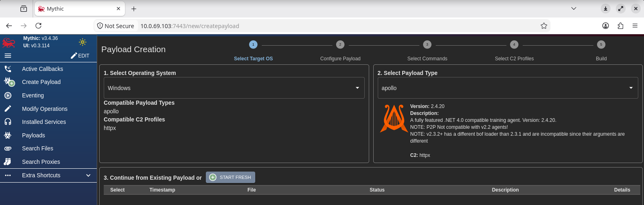Toggle light/dark theme with the sun icon
Image resolution: width=644 pixels, height=205 pixels.
tap(82, 42)
